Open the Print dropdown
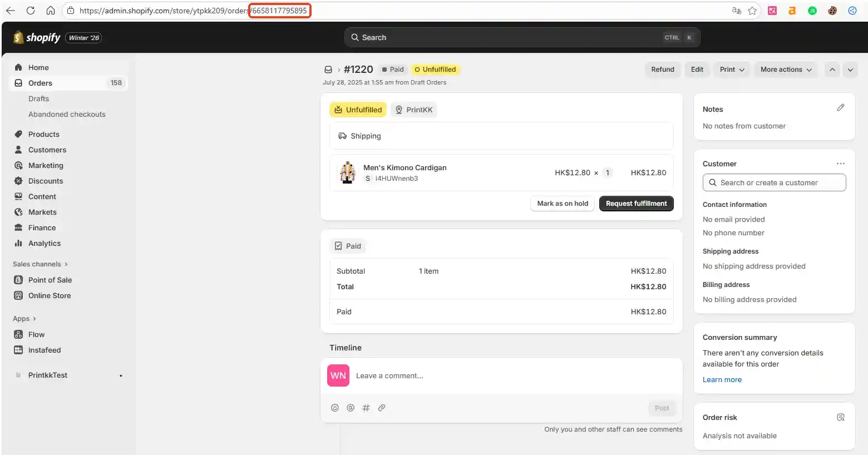Viewport: 868px width, 455px height. 732,70
